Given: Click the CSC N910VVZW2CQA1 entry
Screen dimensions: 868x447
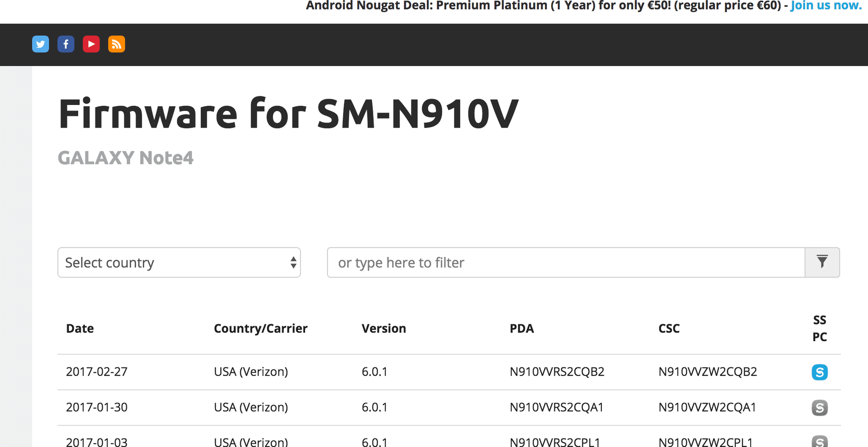Looking at the screenshot, I should 707,407.
